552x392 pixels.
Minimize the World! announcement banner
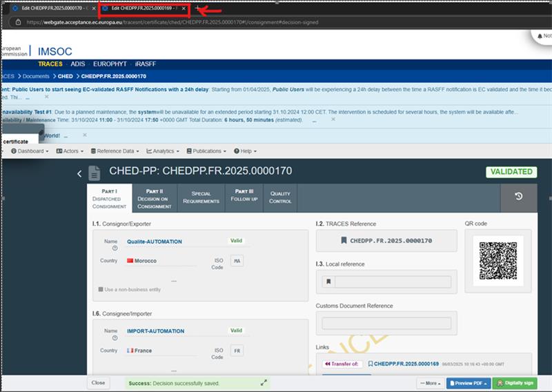click(x=66, y=136)
